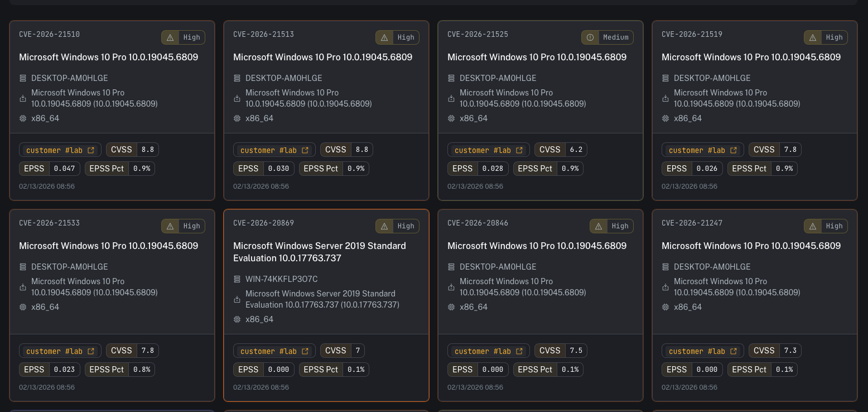Select the CVE-2026-21510 identifier text

tap(49, 34)
